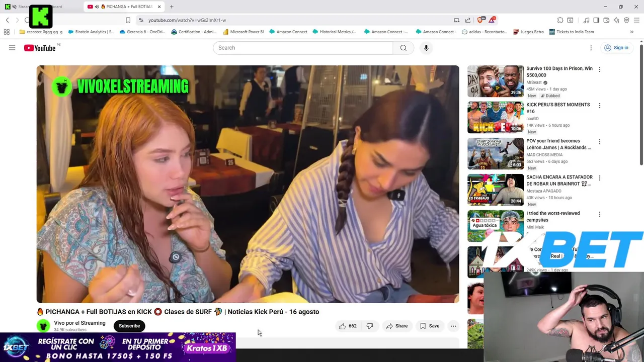644x362 pixels.
Task: Open the KICK PERU'S BEST MOMENTS thumbnail
Action: 496,117
